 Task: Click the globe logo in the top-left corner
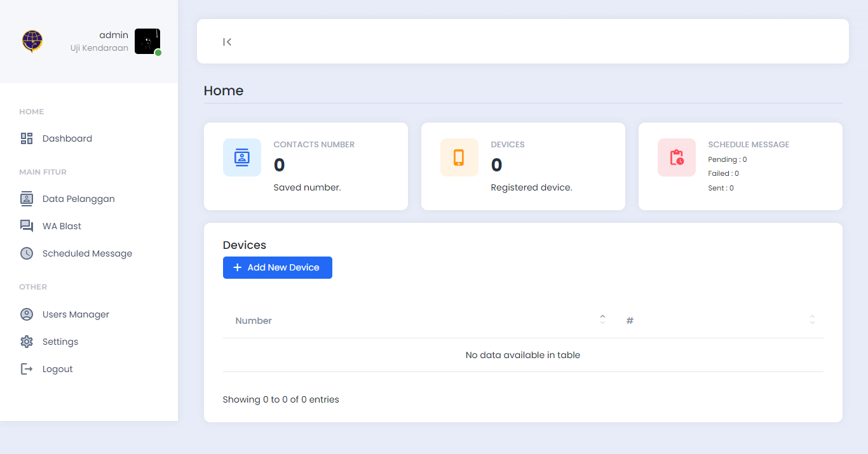tap(32, 41)
